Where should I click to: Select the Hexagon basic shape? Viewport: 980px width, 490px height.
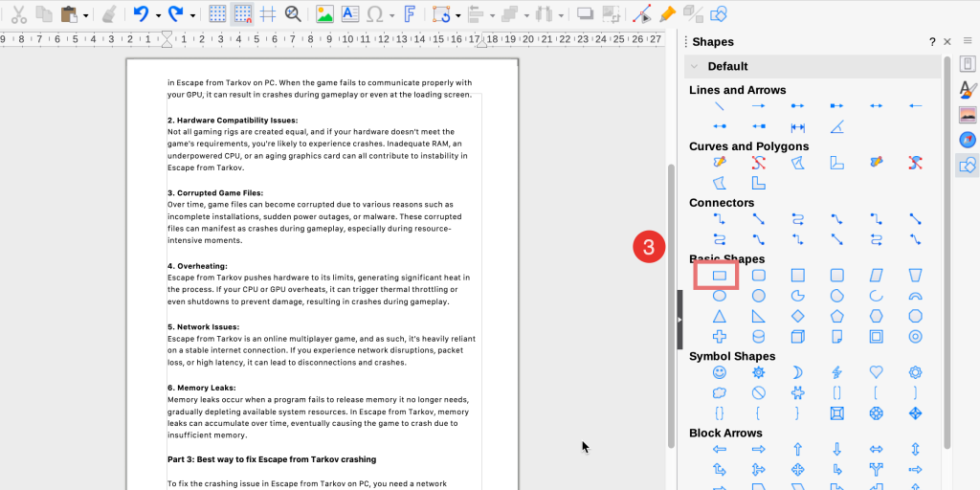tap(877, 316)
